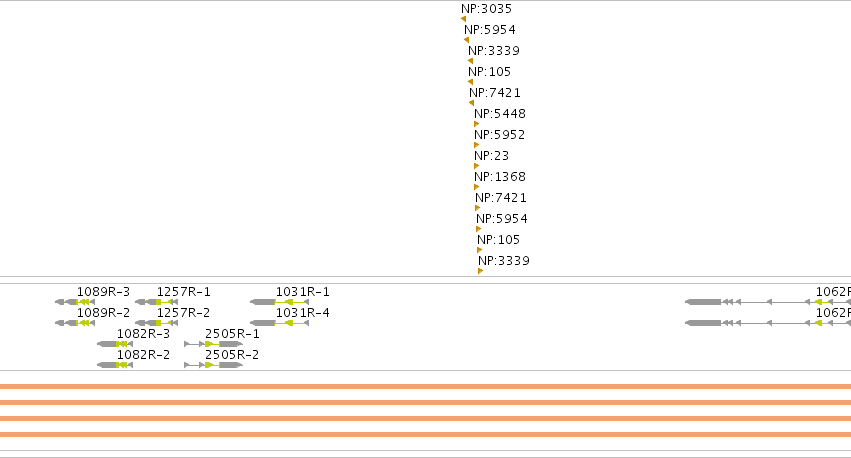The image size is (851, 458).
Task: Select the NP:105 label with right-pointing arrow
Action: (499, 240)
